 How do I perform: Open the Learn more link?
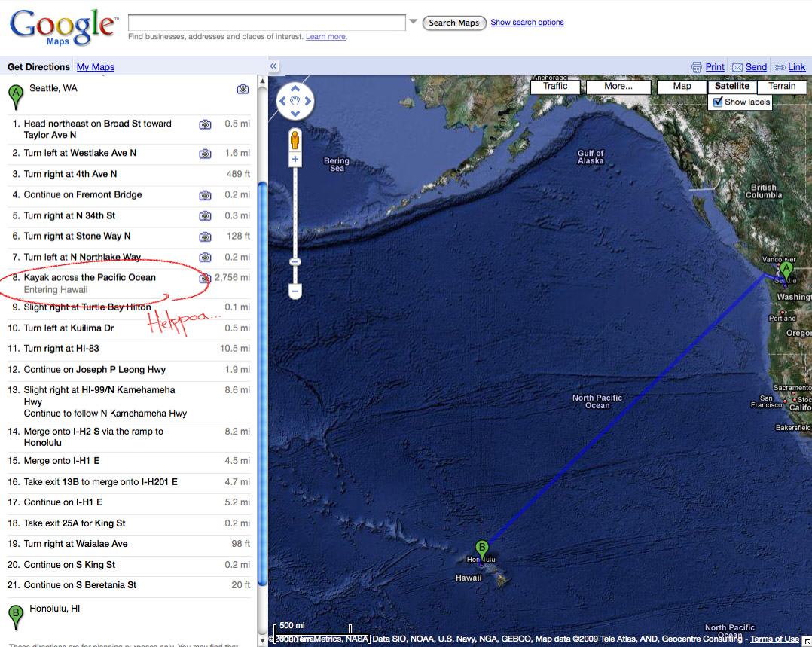point(325,37)
